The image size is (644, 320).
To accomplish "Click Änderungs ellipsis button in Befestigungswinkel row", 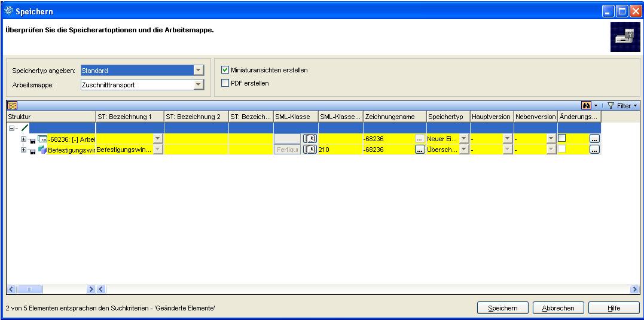I will coord(594,150).
